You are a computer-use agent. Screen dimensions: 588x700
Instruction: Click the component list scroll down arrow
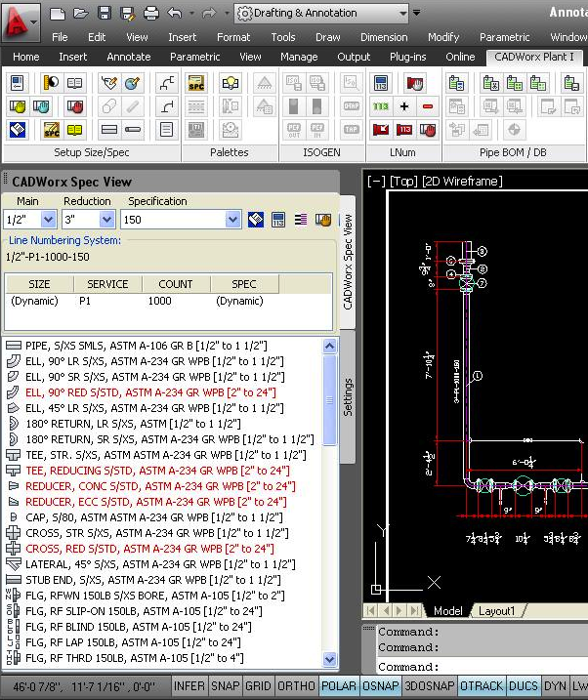point(329,659)
